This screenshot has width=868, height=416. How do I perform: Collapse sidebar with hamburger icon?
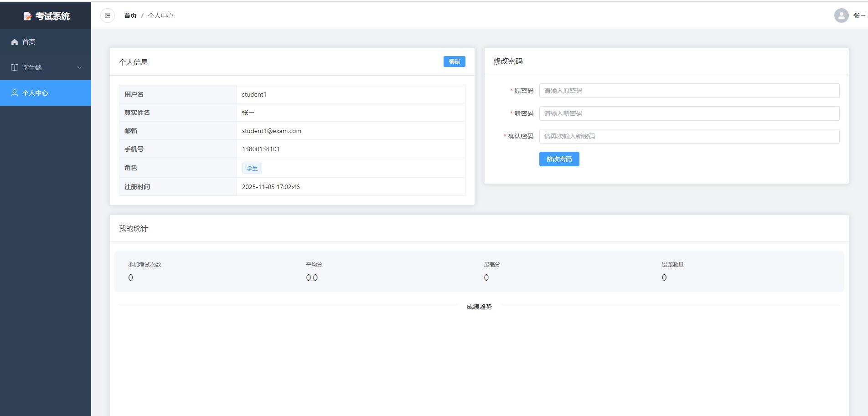click(x=108, y=15)
